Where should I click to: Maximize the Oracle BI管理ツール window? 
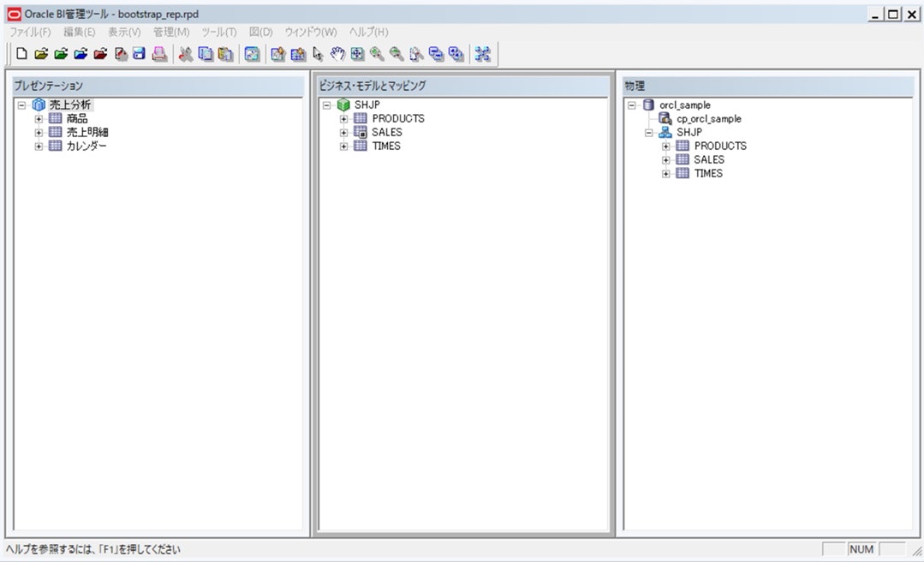click(893, 15)
